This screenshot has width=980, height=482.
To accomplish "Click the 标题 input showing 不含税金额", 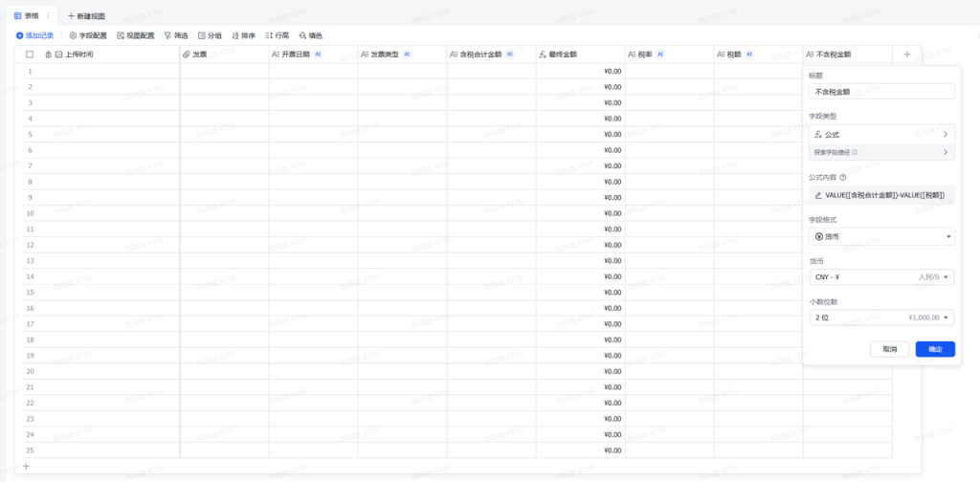I will (881, 92).
